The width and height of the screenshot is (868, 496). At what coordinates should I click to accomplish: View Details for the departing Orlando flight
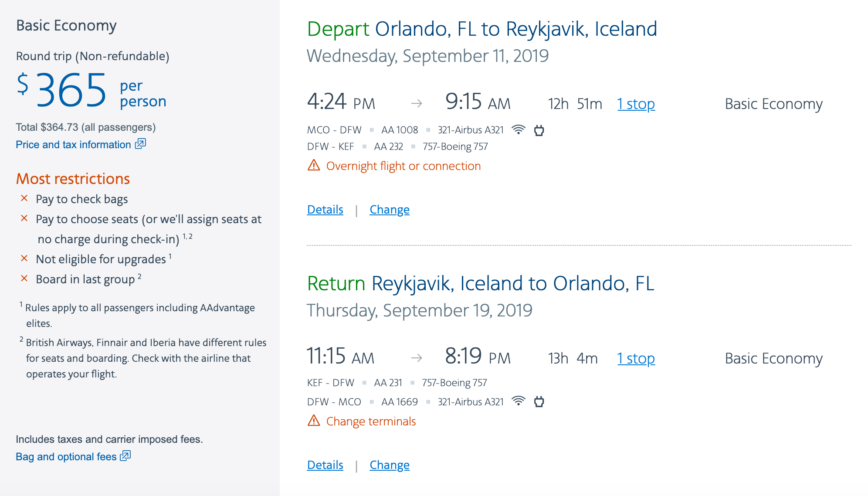pyautogui.click(x=325, y=210)
